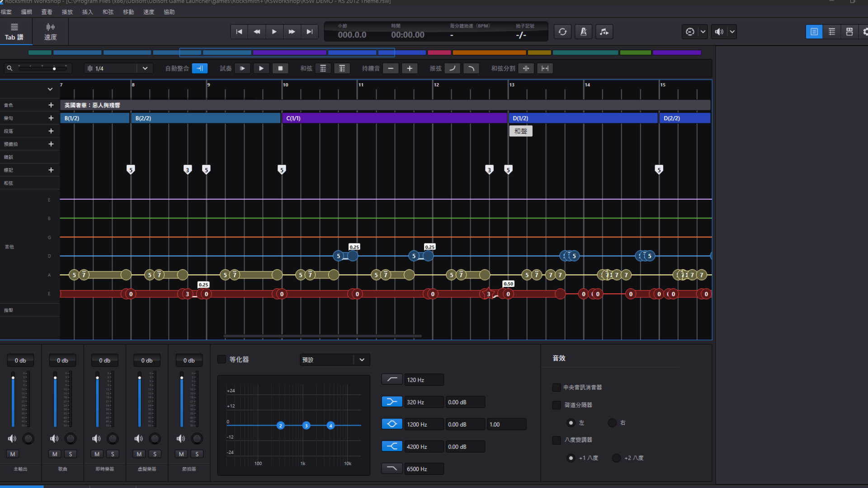The width and height of the screenshot is (868, 488).
Task: Click the 1200 Hz frequency input field
Action: click(424, 424)
